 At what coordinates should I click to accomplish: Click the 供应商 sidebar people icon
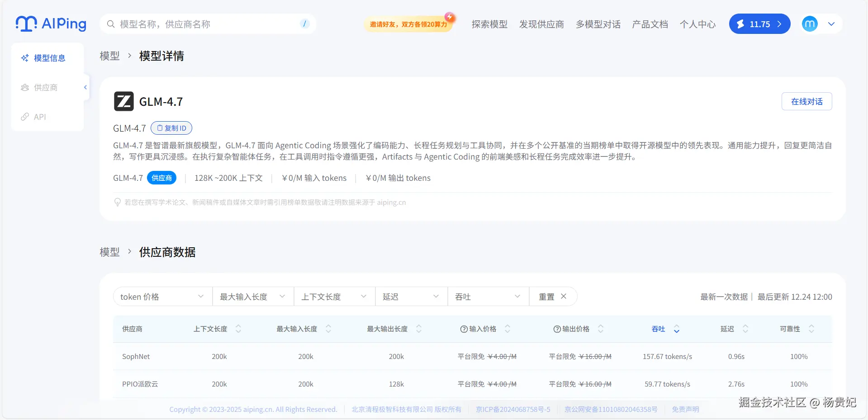point(25,87)
